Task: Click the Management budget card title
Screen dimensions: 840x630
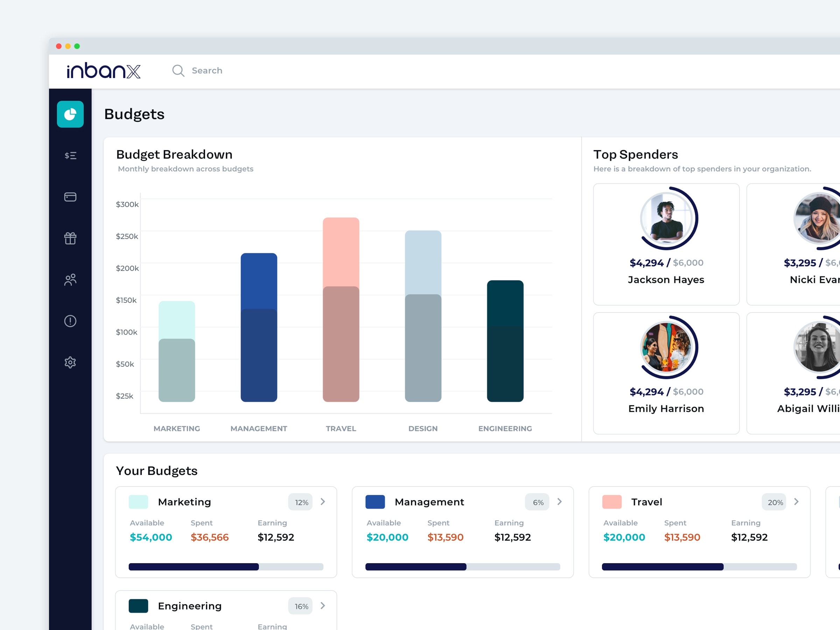Action: tap(429, 502)
